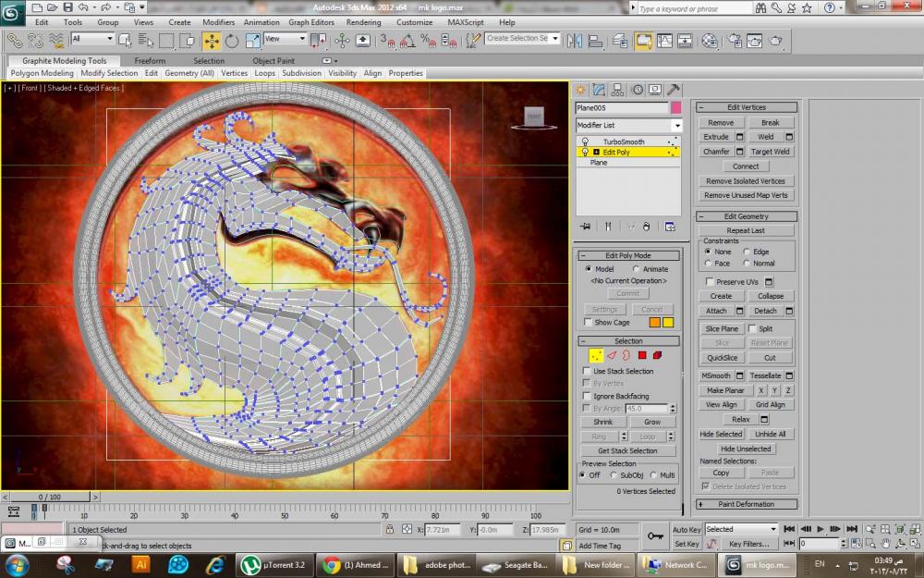Open the Modifiers menu

click(x=219, y=22)
